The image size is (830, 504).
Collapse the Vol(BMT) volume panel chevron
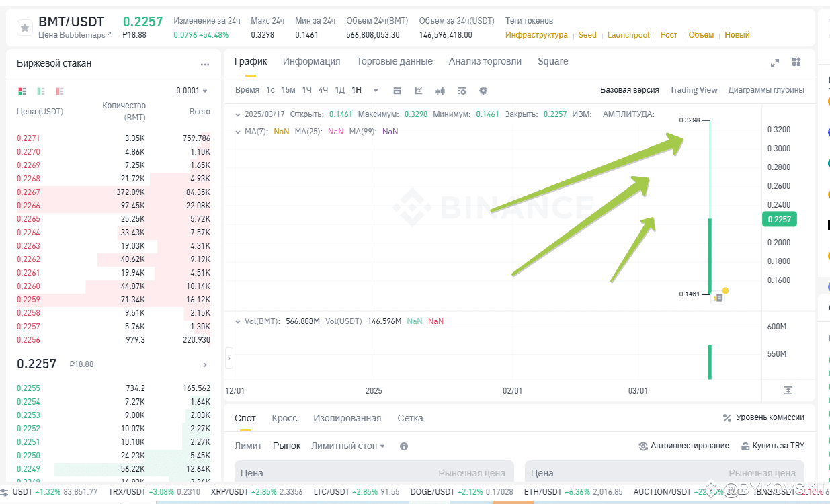pos(238,321)
